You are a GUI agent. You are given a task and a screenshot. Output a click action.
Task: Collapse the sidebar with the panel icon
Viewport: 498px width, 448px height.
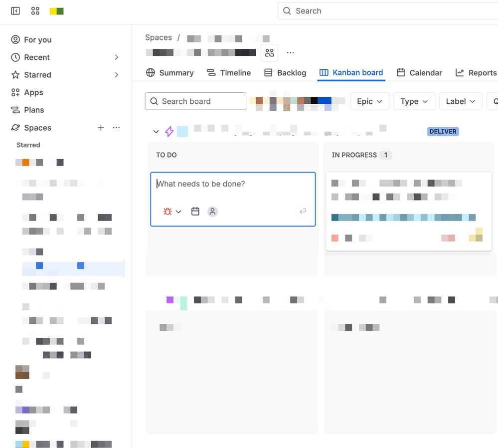(x=15, y=10)
